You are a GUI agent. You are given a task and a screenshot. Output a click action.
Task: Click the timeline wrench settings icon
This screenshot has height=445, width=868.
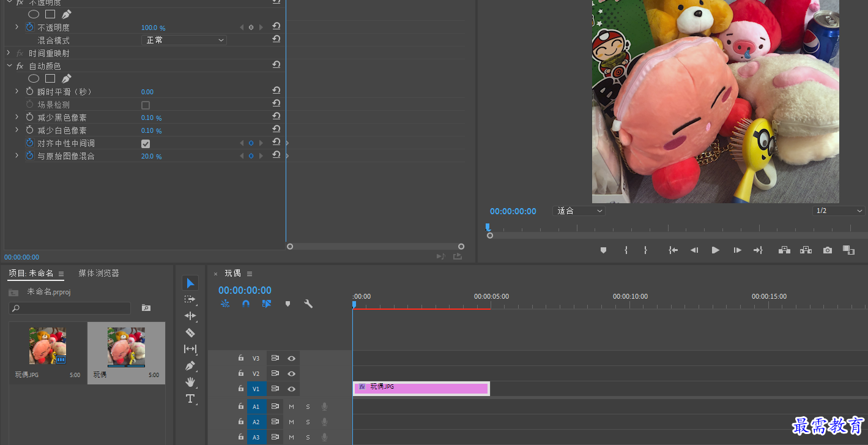[x=308, y=303]
